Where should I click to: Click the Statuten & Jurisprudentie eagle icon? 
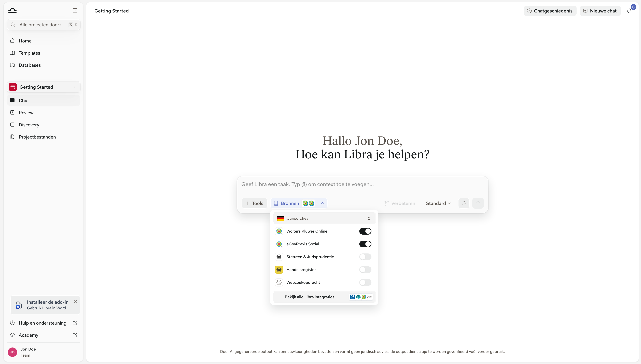[x=279, y=257]
